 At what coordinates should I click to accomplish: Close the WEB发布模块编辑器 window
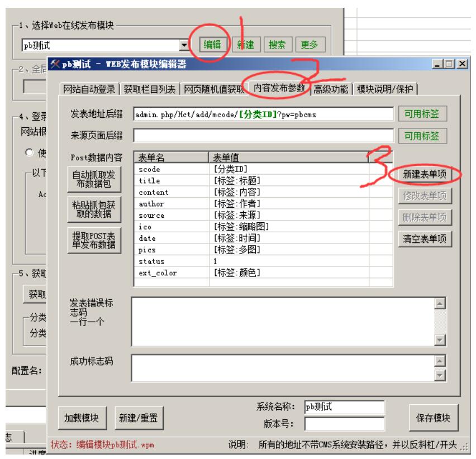coord(463,64)
